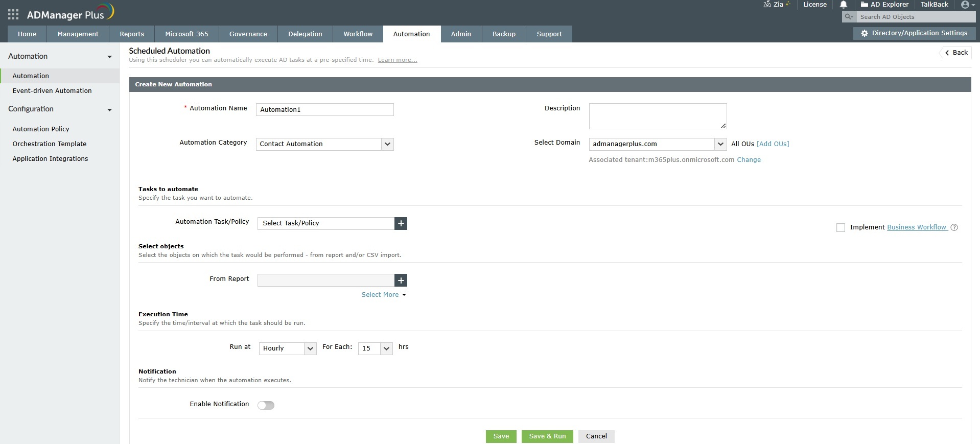Click the Save button
The width and height of the screenshot is (980, 444).
pyautogui.click(x=501, y=436)
